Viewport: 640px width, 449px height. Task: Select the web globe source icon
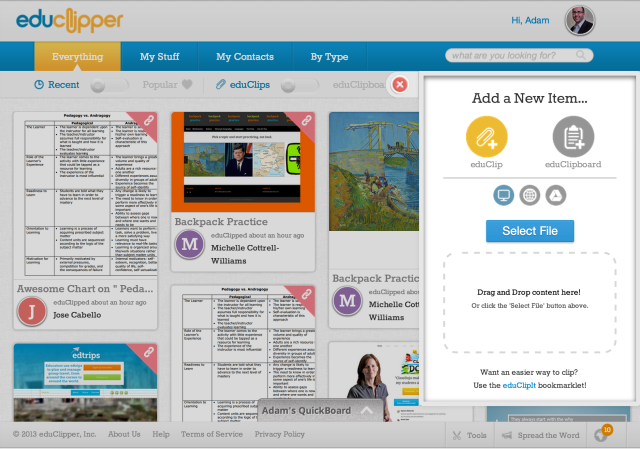529,195
